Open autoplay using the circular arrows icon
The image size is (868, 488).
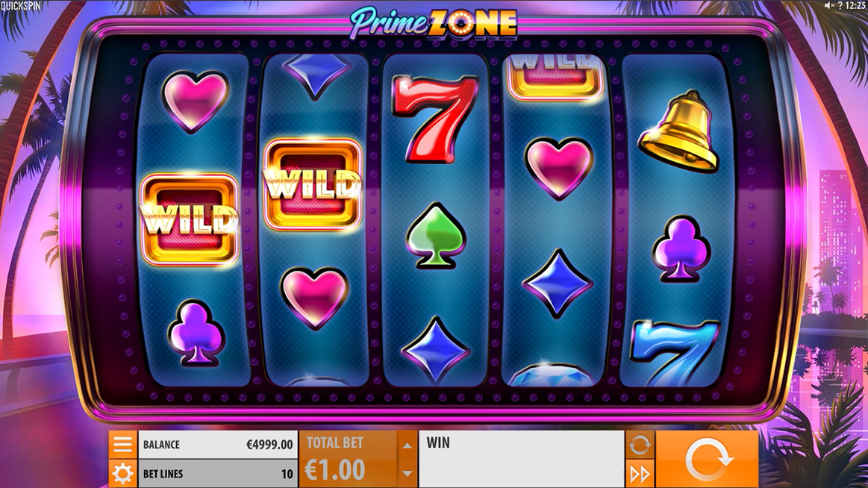(x=640, y=445)
